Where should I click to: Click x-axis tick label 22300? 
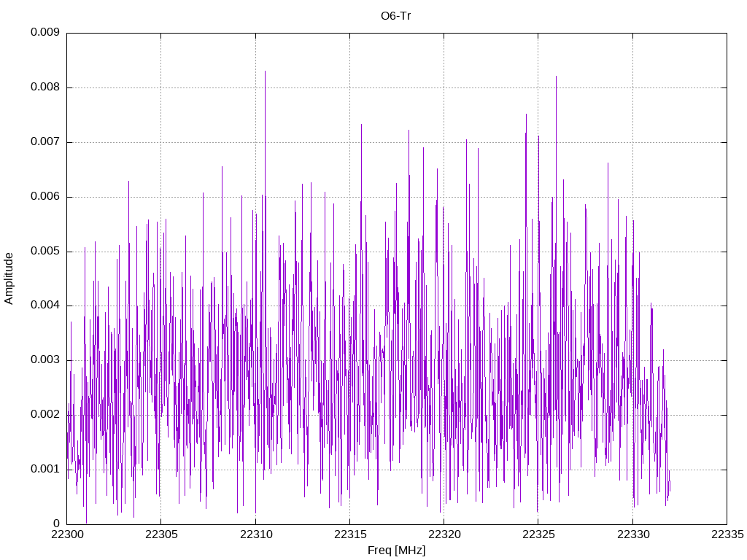click(66, 534)
